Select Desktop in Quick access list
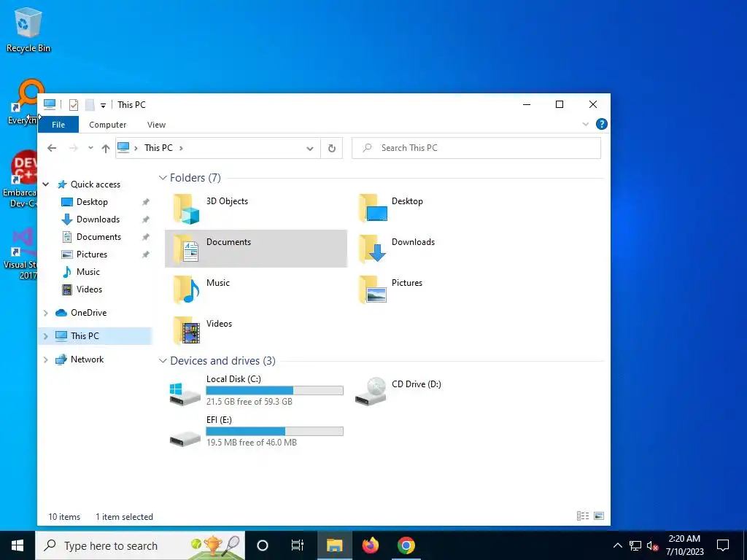 92,202
